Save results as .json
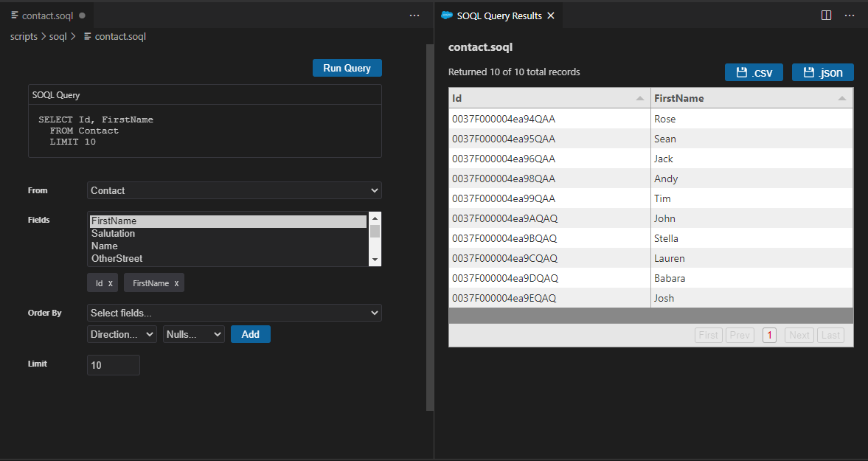The width and height of the screenshot is (868, 461). [x=822, y=72]
